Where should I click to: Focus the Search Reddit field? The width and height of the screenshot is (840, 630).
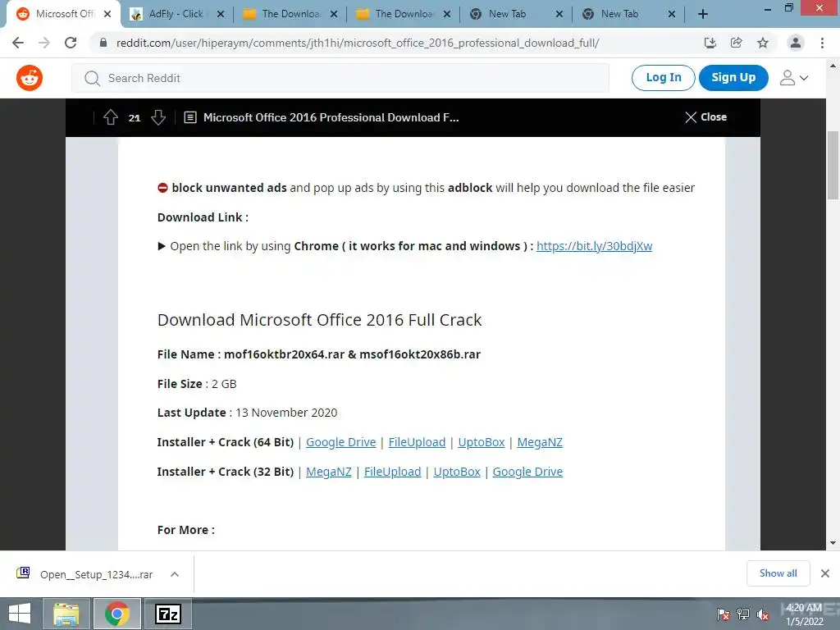pos(340,78)
